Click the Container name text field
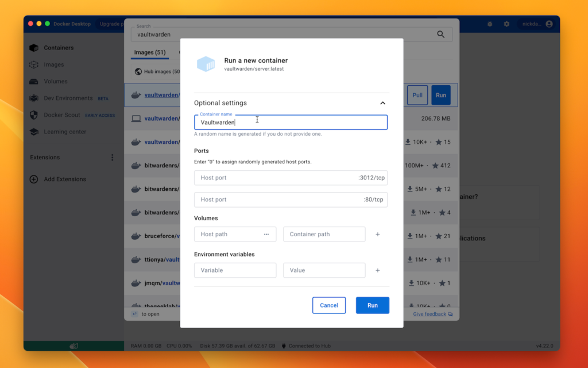 (x=291, y=122)
